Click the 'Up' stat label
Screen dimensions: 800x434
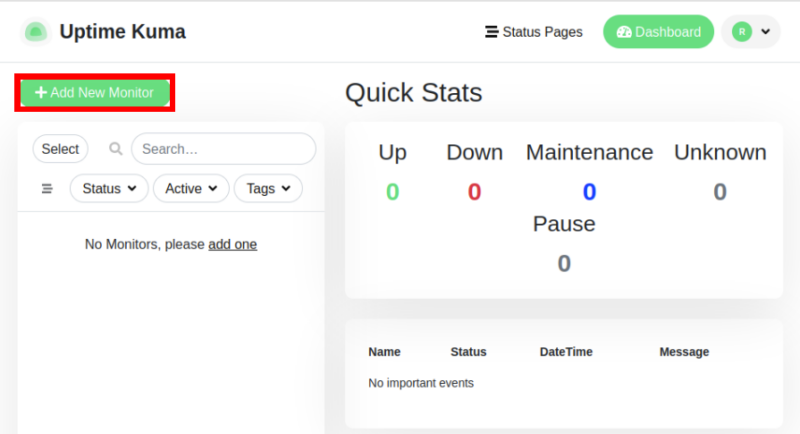point(392,152)
